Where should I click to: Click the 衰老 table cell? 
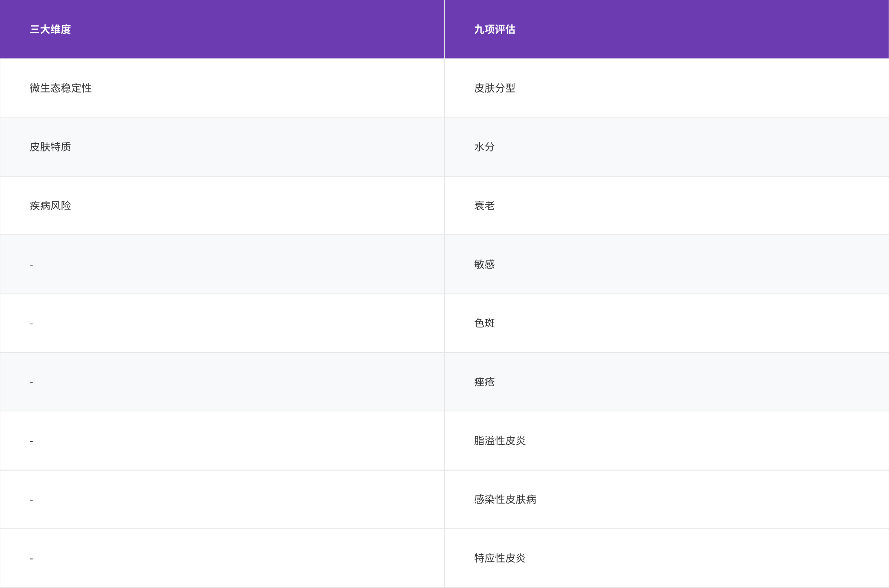pyautogui.click(x=484, y=206)
